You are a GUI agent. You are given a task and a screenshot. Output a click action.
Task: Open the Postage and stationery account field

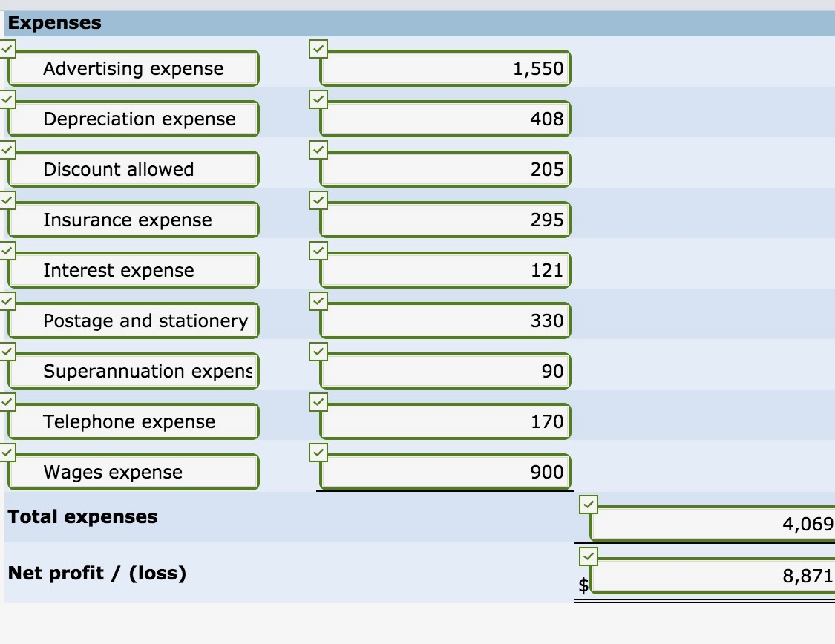point(134,321)
